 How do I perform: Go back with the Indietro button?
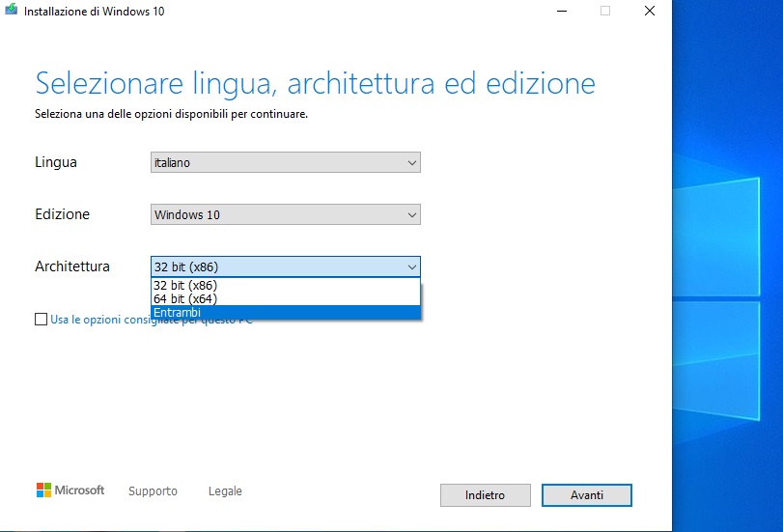click(x=486, y=495)
